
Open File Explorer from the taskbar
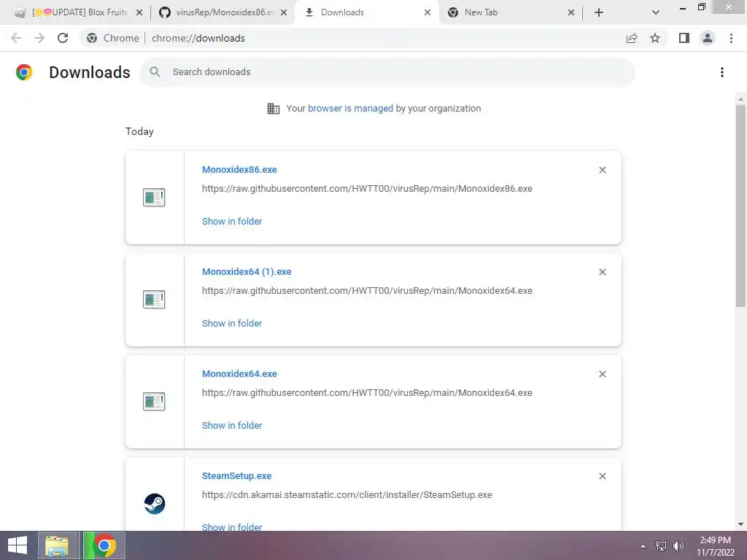(x=57, y=545)
